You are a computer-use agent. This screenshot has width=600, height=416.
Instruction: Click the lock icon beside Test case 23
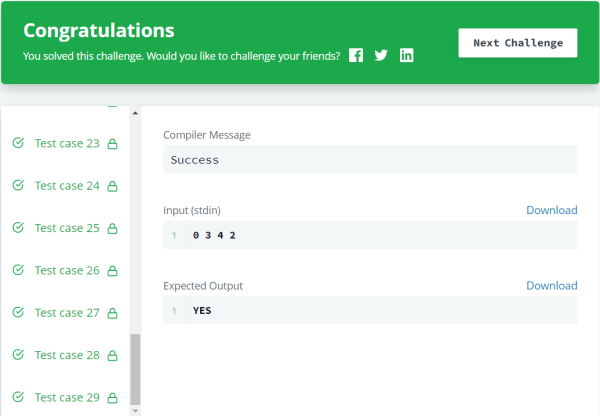(x=112, y=144)
